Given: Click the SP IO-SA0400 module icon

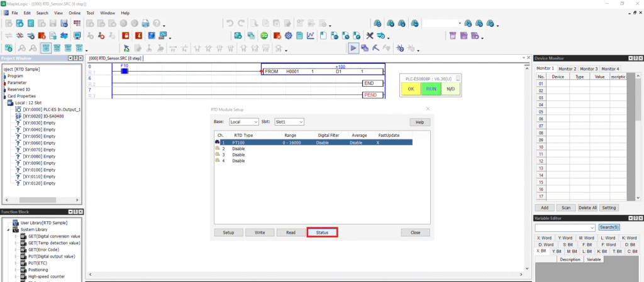Looking at the screenshot, I should (18, 116).
